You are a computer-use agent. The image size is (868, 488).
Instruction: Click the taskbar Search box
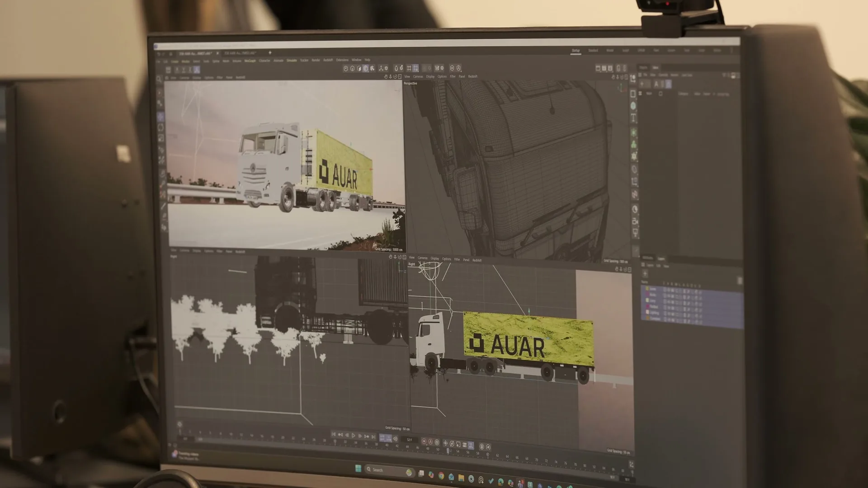(x=390, y=470)
